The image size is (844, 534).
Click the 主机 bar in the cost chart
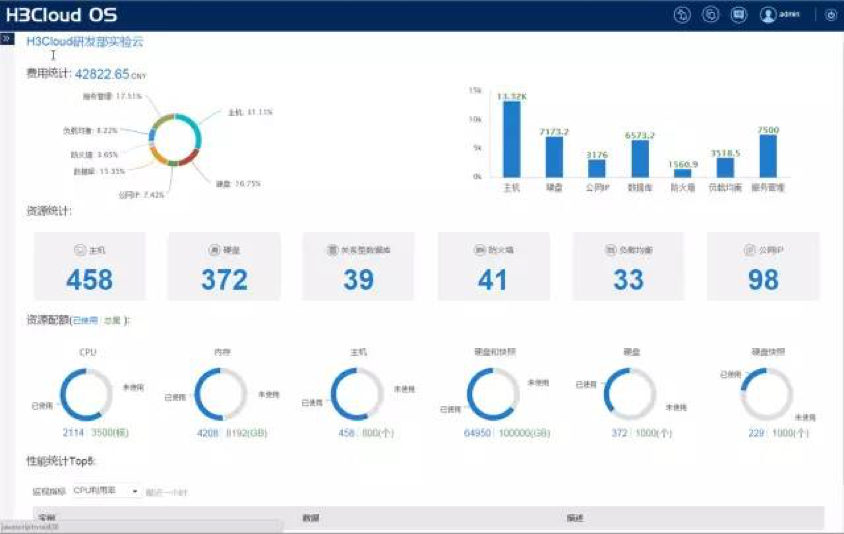[x=511, y=139]
